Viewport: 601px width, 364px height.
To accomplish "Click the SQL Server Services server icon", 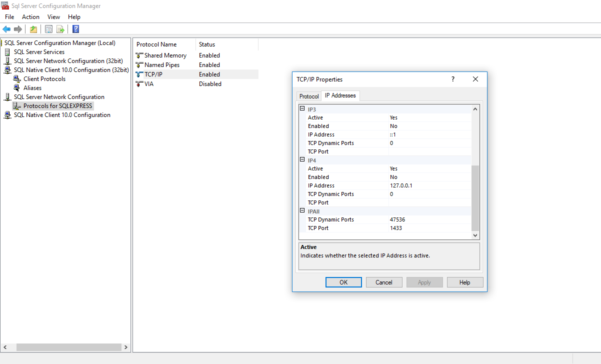I will tap(7, 52).
